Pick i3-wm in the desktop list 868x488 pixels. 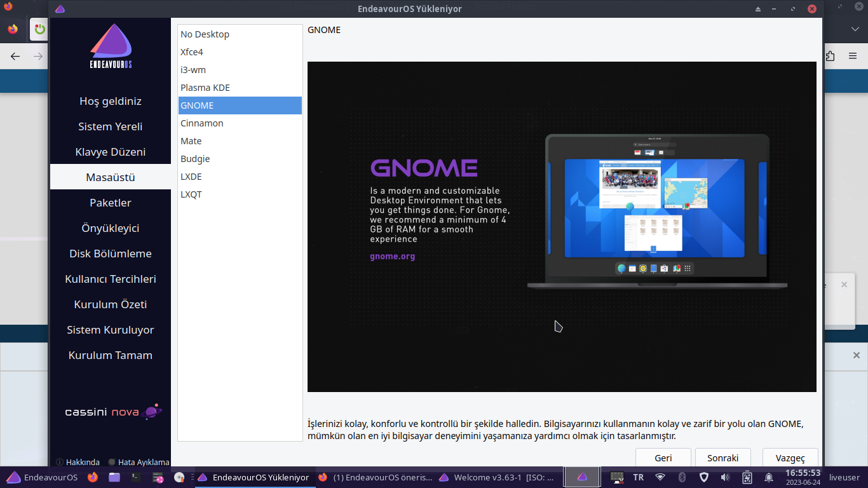(x=240, y=70)
